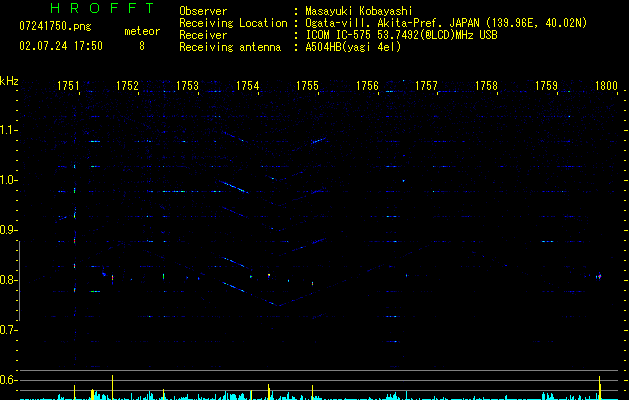629x400 pixels.
Task: Click the 0.9 kHz axis label
Action: tap(8, 230)
